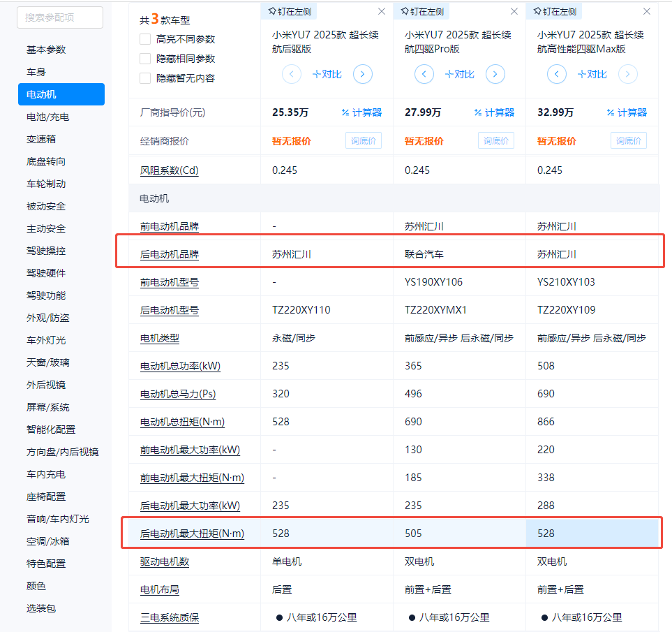Navigate to 驾驶功能 section
Screen dimensions: 672x632
(x=46, y=295)
